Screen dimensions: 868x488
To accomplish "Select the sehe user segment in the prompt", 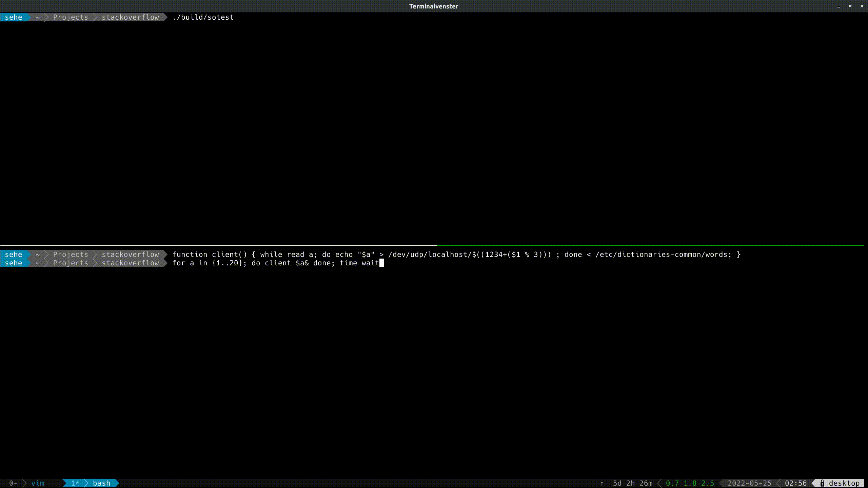I will (x=14, y=17).
